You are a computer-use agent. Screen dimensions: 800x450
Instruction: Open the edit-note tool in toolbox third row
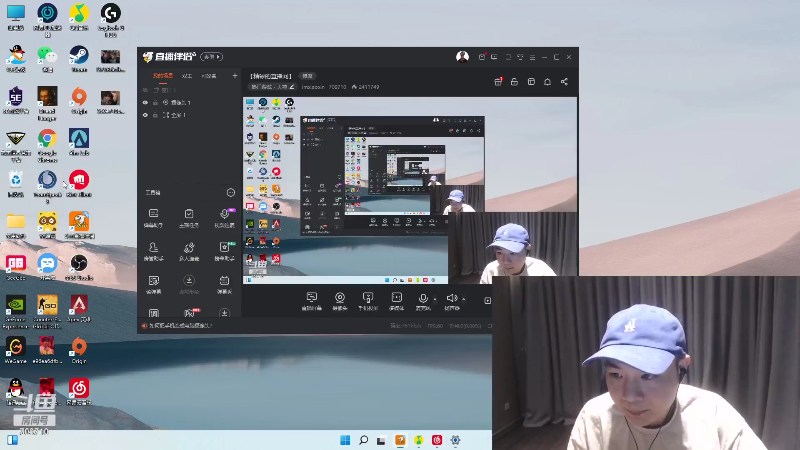click(154, 285)
